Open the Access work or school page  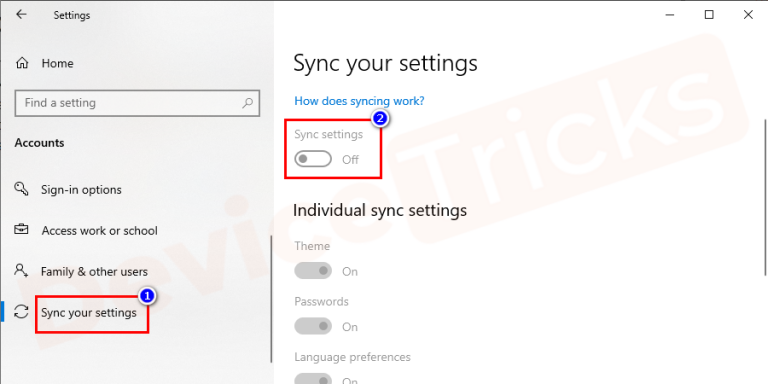click(99, 231)
